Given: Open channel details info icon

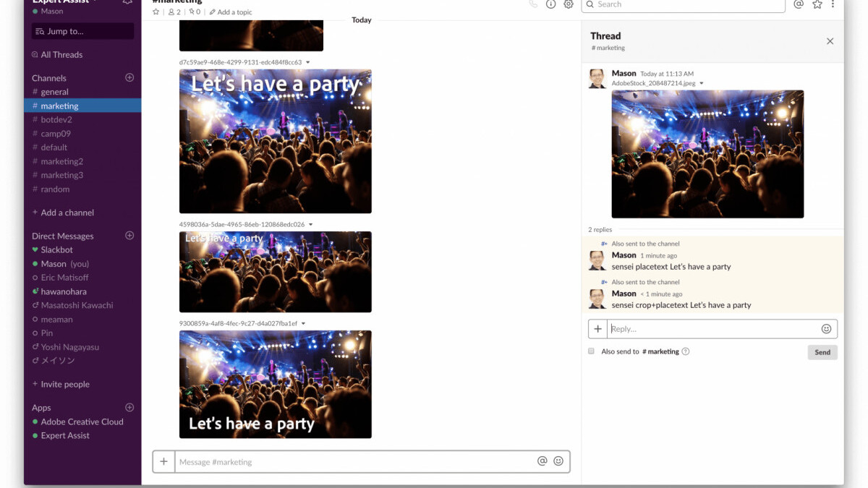Looking at the screenshot, I should tap(550, 4).
